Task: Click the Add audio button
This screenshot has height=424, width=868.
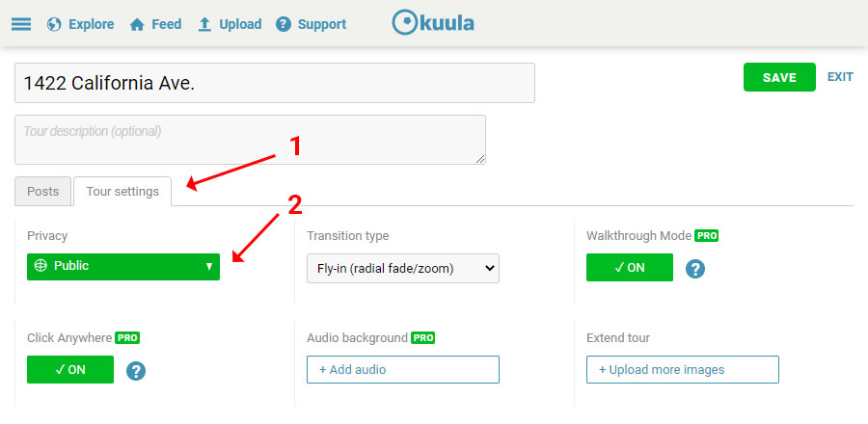Action: point(403,370)
